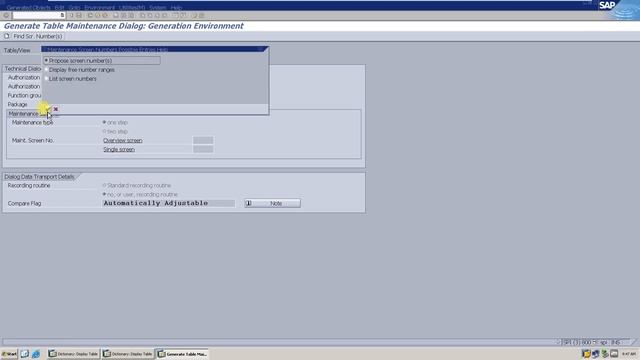Open the System menu
Viewport: 640px width, 360px height.
click(158, 8)
